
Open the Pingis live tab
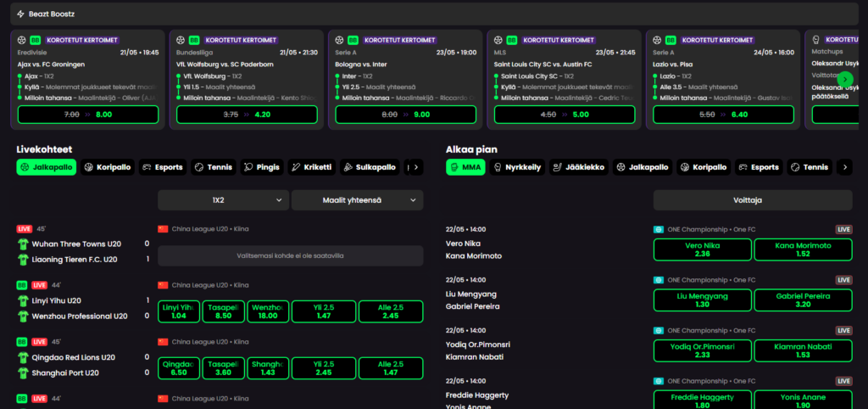point(263,167)
